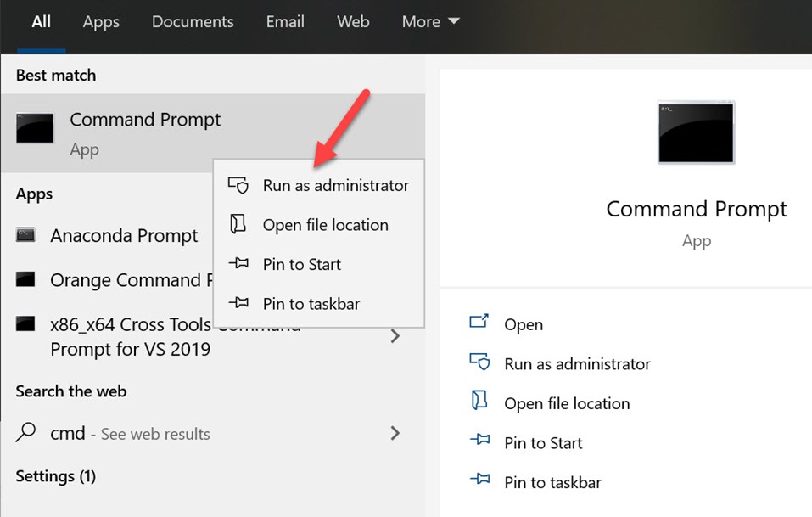Image resolution: width=812 pixels, height=517 pixels.
Task: Select Run as administrator from the context menu
Action: click(x=335, y=185)
